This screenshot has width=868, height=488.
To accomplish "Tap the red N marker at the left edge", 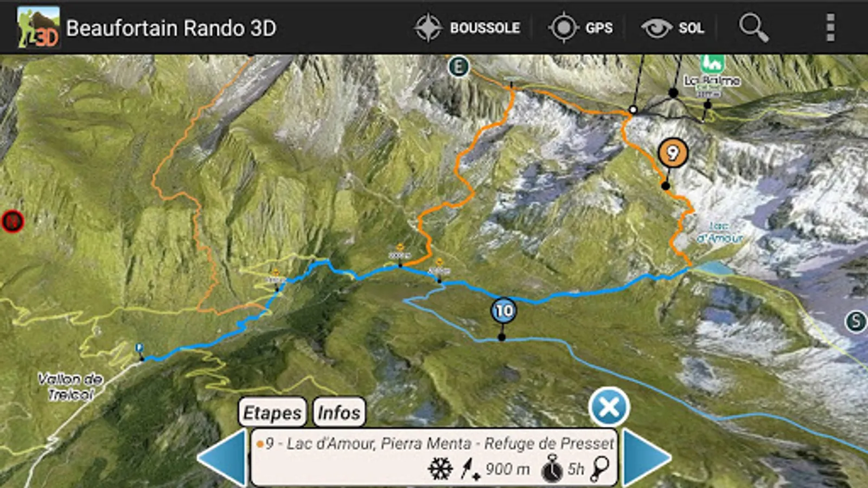I will click(12, 221).
